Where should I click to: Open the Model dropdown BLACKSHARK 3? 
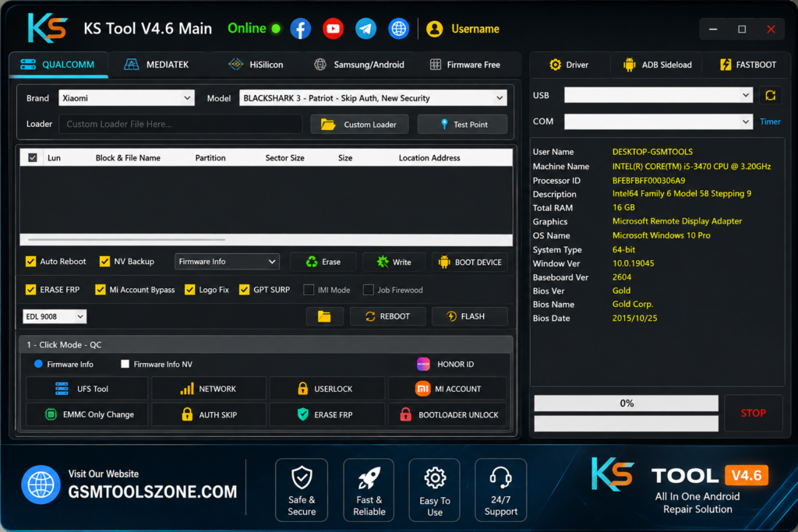(373, 98)
